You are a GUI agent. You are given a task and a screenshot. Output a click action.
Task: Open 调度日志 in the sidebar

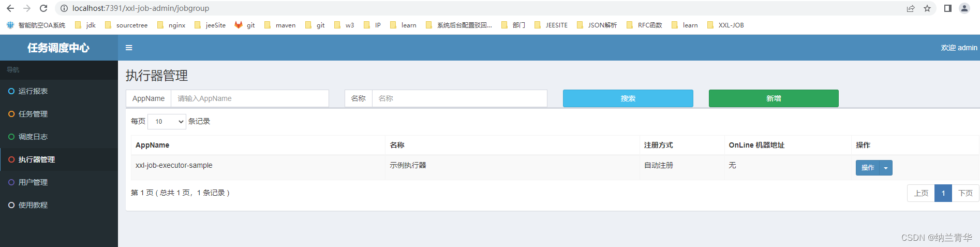[59, 137]
